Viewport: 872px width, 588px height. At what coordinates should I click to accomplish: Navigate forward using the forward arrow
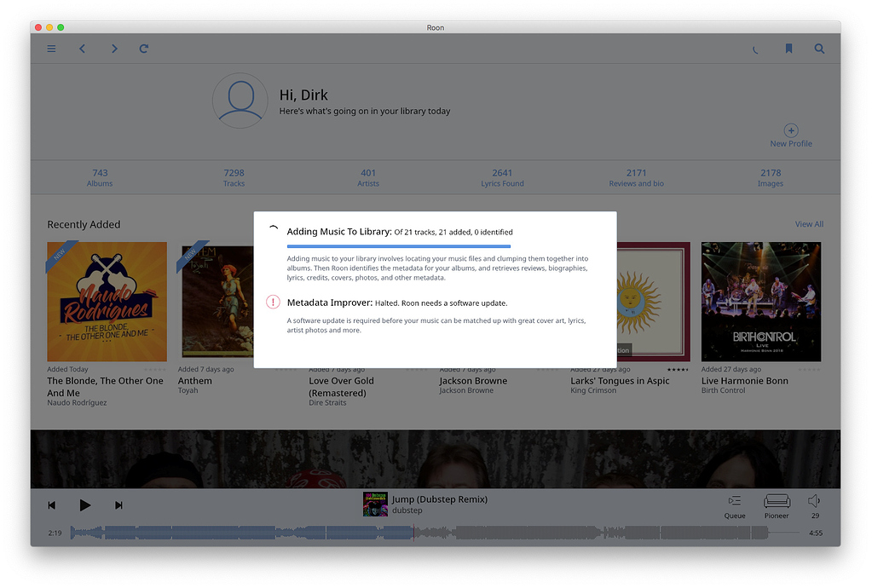pyautogui.click(x=113, y=49)
